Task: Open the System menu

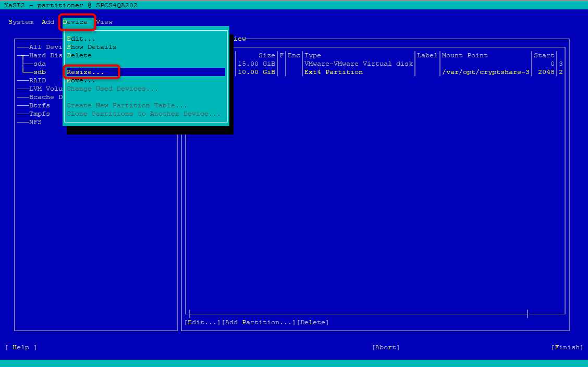Action: 21,22
